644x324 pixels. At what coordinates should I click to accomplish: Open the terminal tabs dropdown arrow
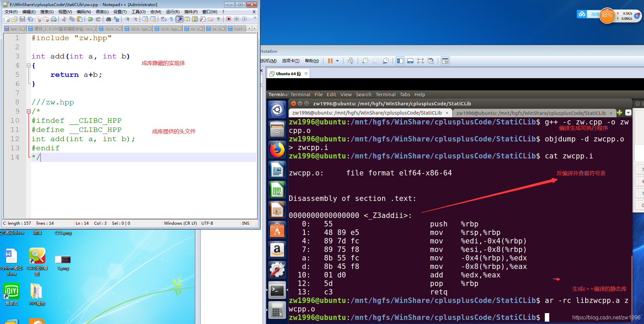628,113
